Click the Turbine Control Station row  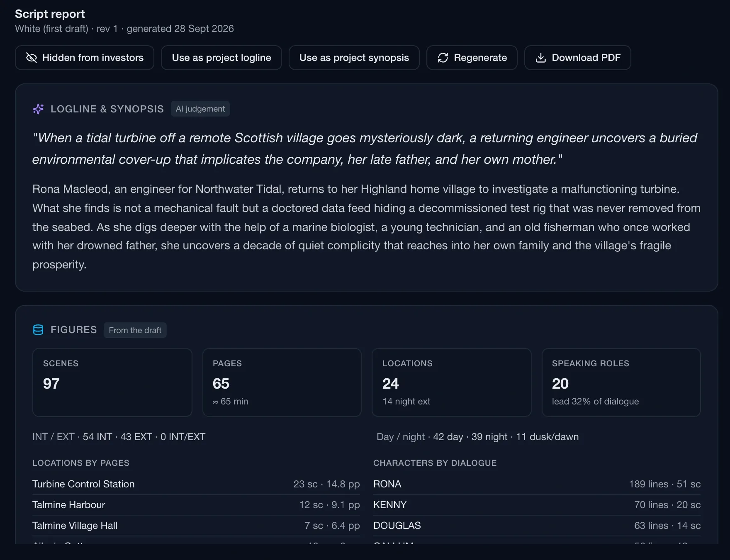point(196,484)
